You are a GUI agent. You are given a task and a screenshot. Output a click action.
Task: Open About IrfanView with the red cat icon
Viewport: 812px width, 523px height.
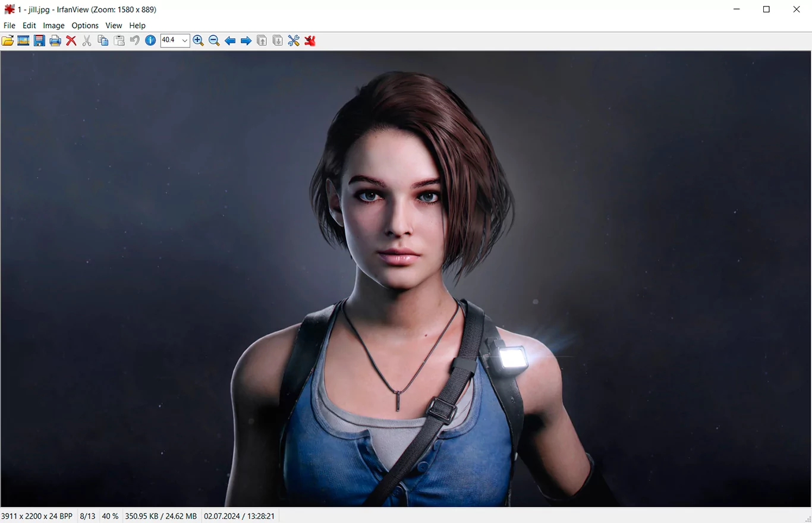pos(310,40)
